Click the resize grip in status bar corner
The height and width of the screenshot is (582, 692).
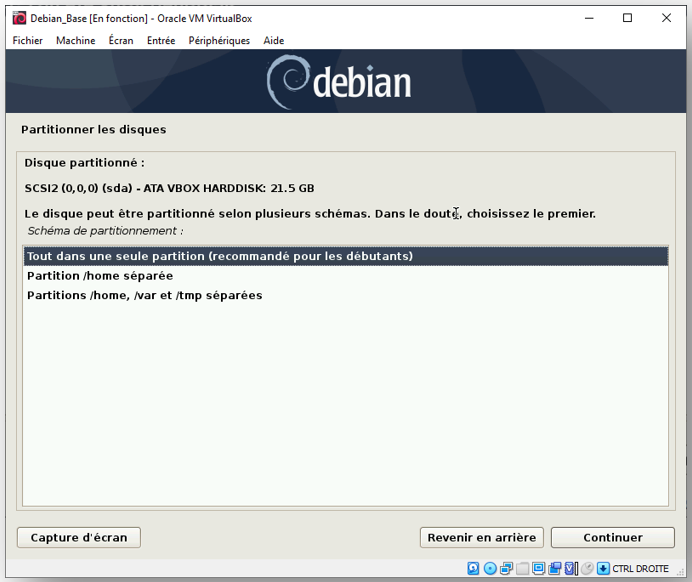(x=680, y=572)
